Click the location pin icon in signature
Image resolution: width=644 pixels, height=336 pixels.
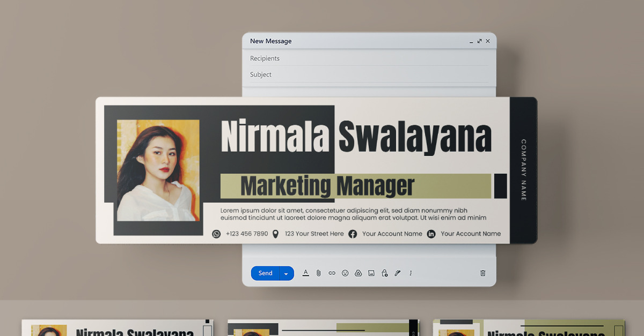click(x=275, y=234)
